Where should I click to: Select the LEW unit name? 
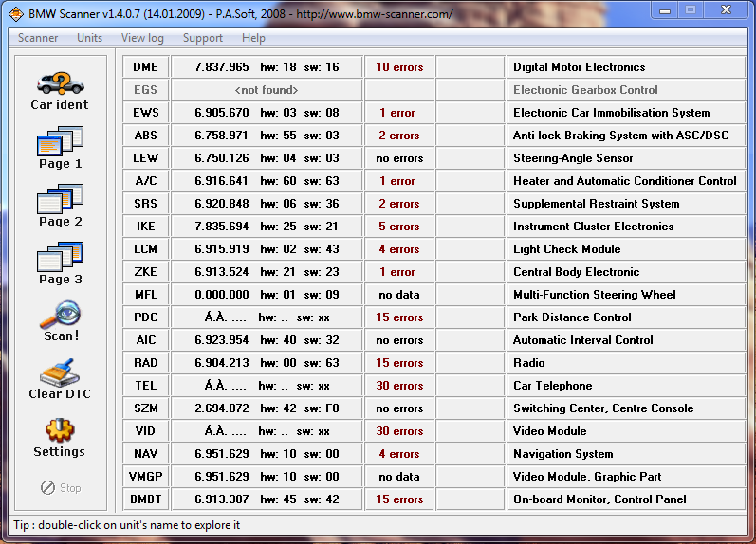[146, 158]
